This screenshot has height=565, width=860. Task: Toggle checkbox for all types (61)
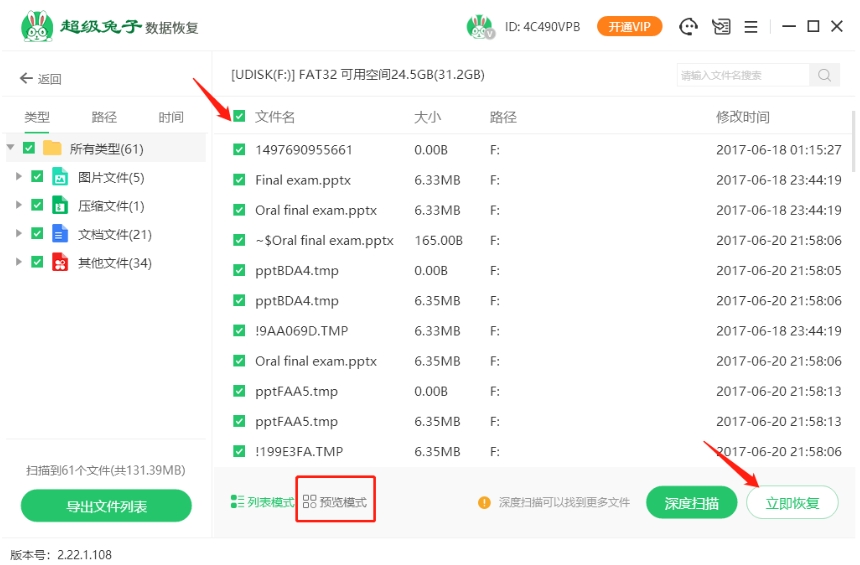29,148
